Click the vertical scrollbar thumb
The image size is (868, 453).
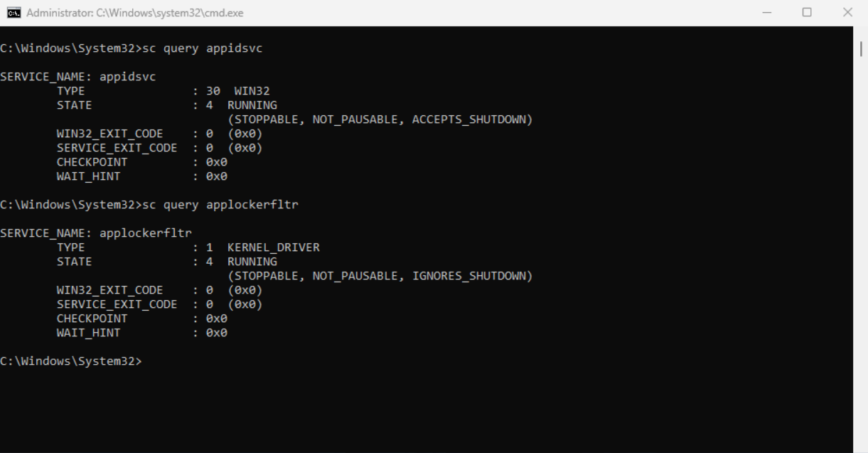click(x=862, y=48)
